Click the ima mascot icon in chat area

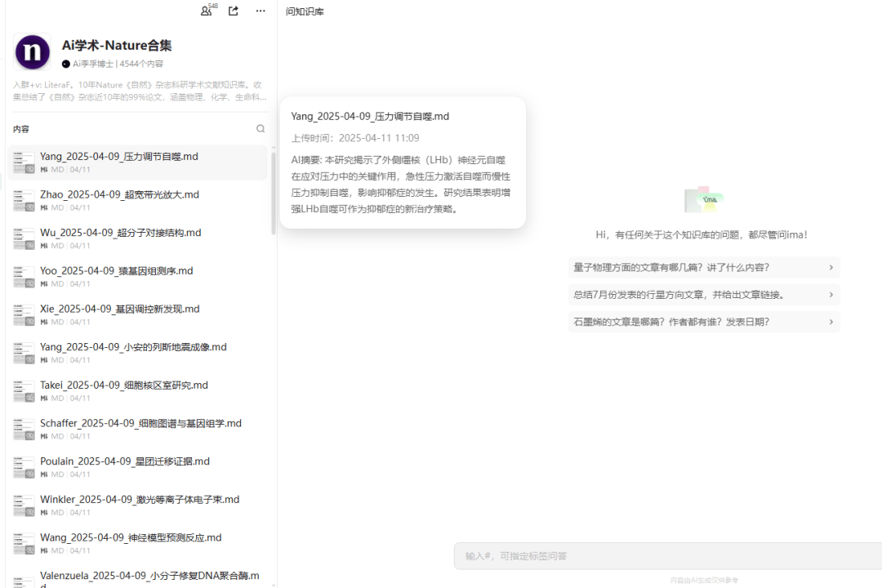[x=703, y=199]
